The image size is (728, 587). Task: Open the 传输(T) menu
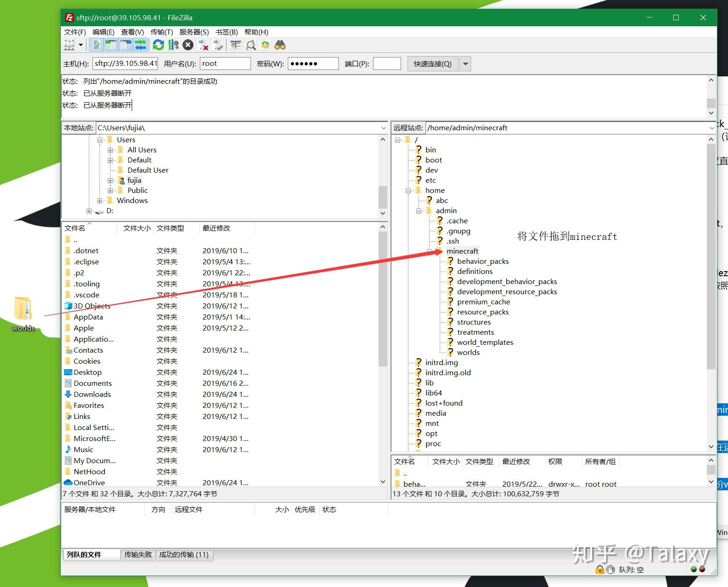click(x=162, y=32)
